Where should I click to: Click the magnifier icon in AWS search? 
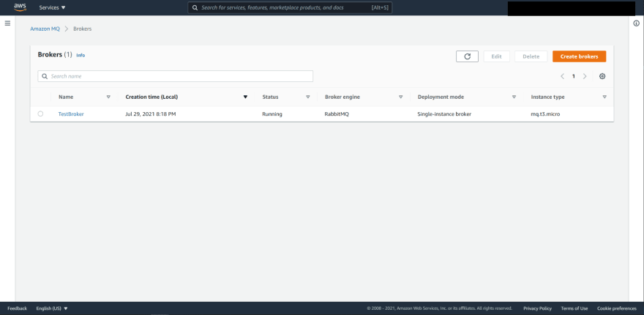coord(195,7)
